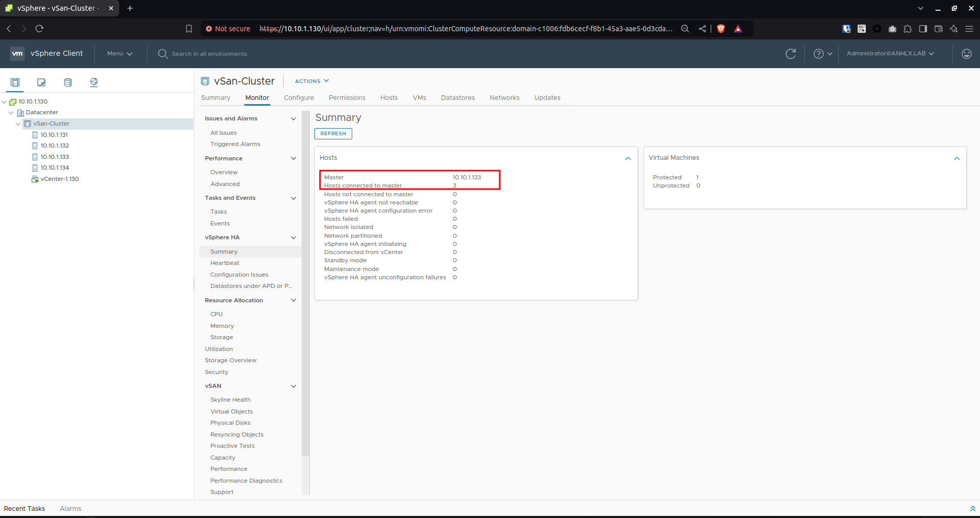Open the Storage inventory view icon
980x518 pixels.
(x=68, y=82)
